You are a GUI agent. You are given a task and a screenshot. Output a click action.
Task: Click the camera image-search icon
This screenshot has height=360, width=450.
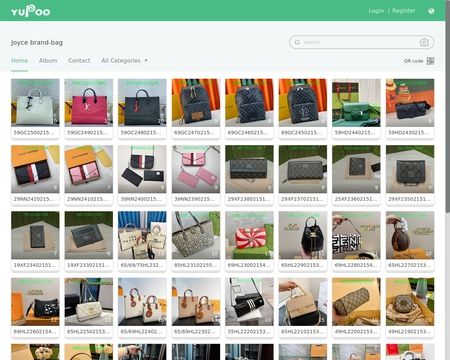point(424,42)
